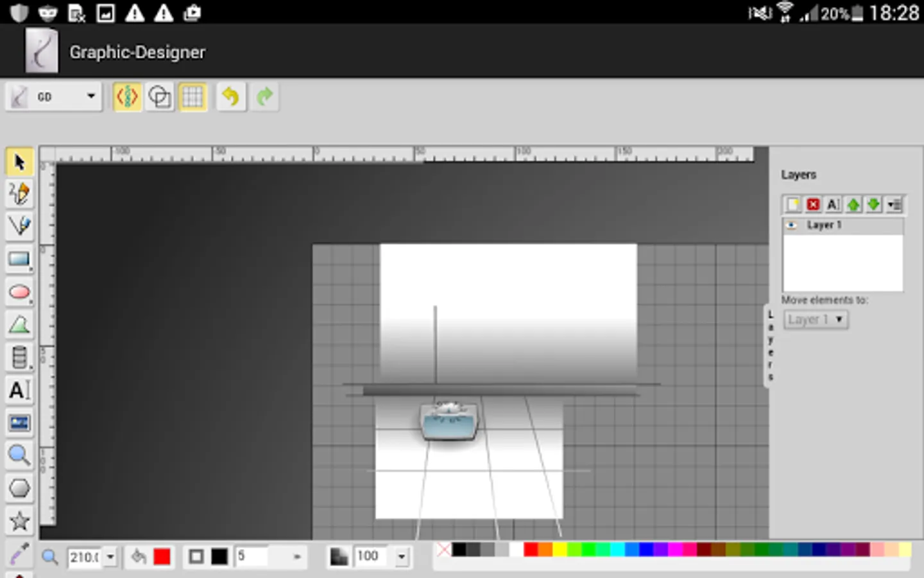Image resolution: width=924 pixels, height=578 pixels.
Task: Select the arrow selection tool
Action: [x=19, y=162]
